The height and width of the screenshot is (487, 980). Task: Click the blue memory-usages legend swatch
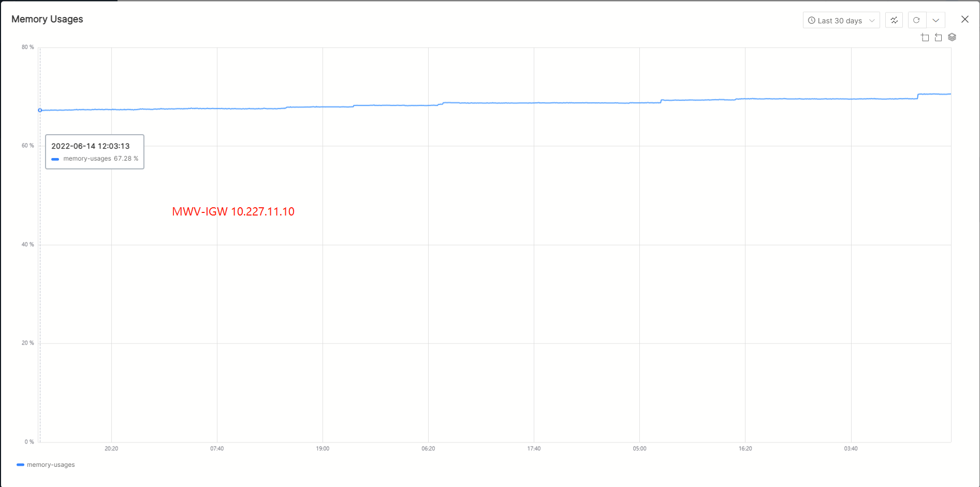(x=20, y=465)
